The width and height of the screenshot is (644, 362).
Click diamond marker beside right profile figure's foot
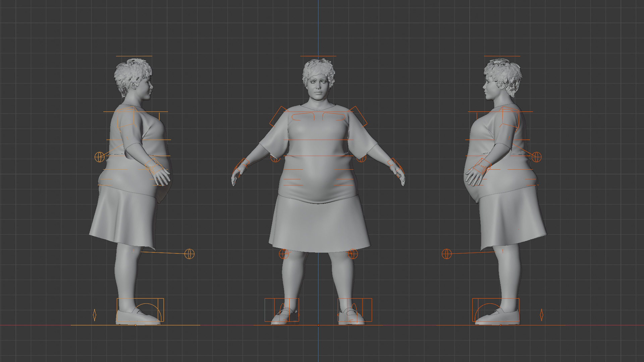point(541,315)
